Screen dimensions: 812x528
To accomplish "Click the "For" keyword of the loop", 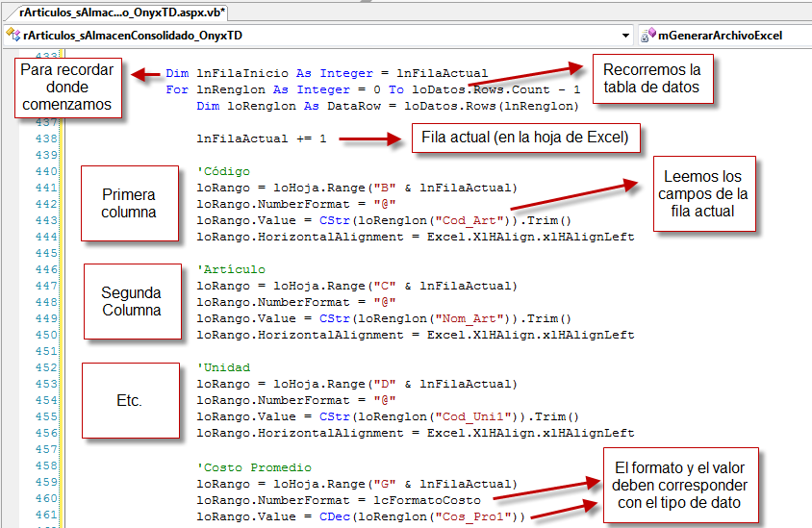I will 177,89.
